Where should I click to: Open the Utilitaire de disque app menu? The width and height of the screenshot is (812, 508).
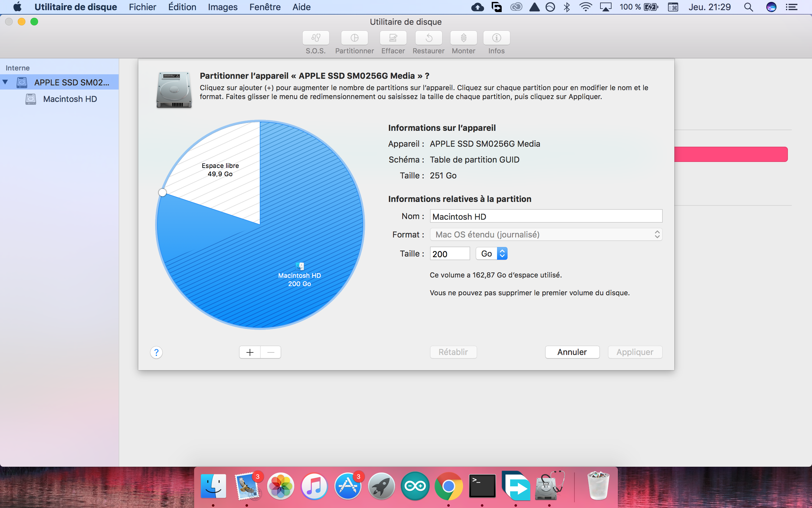75,7
